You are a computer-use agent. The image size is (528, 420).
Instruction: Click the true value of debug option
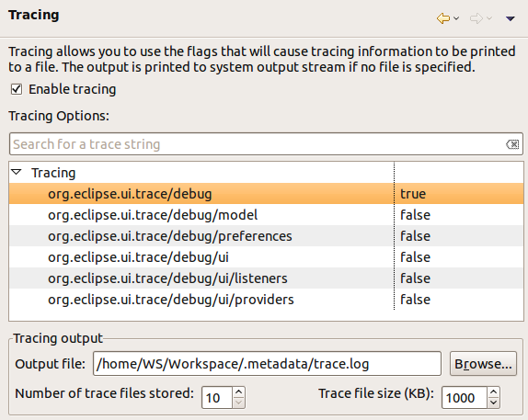pyautogui.click(x=413, y=194)
